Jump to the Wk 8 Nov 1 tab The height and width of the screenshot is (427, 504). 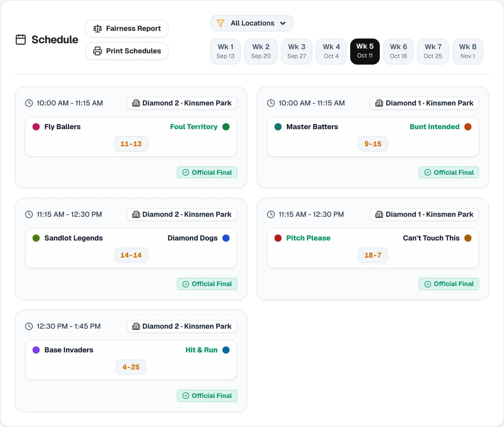tap(468, 52)
